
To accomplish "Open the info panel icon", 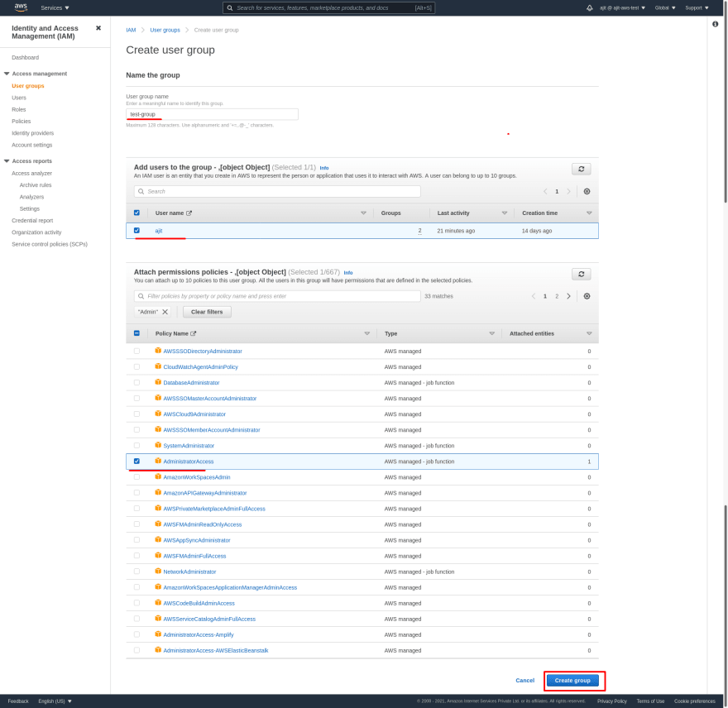I will coord(715,24).
